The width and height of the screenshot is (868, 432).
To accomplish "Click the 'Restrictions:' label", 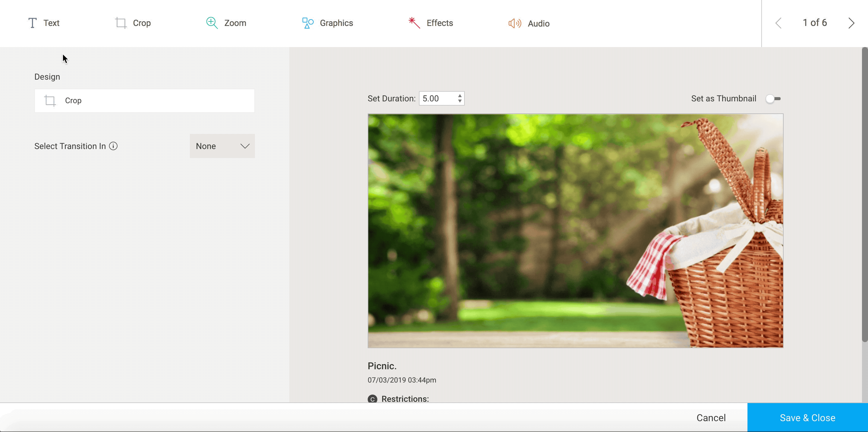I will (x=405, y=399).
